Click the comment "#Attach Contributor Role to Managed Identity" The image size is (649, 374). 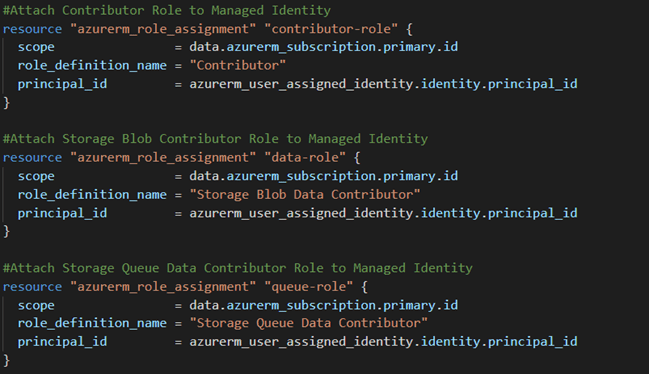167,10
